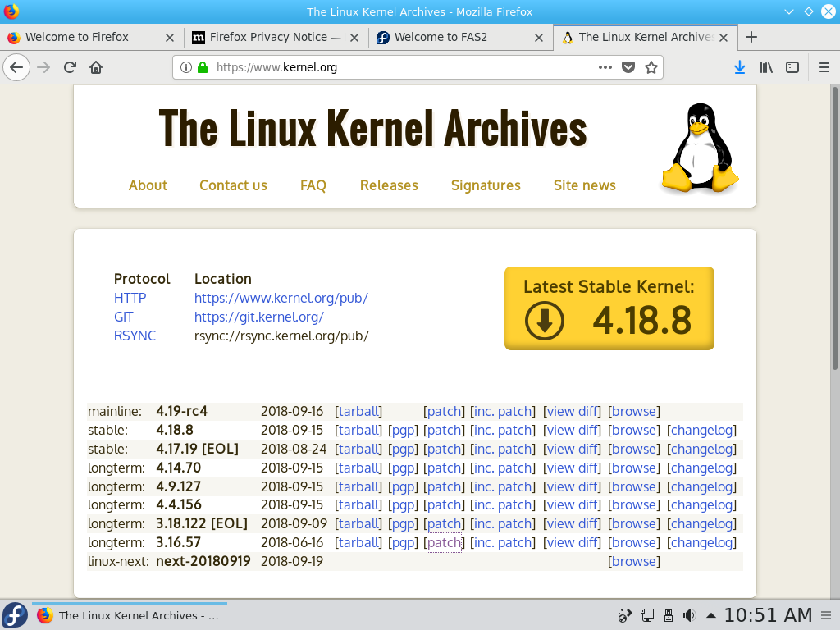
Task: Click the download arrow icon for latest kernel
Action: pyautogui.click(x=545, y=321)
